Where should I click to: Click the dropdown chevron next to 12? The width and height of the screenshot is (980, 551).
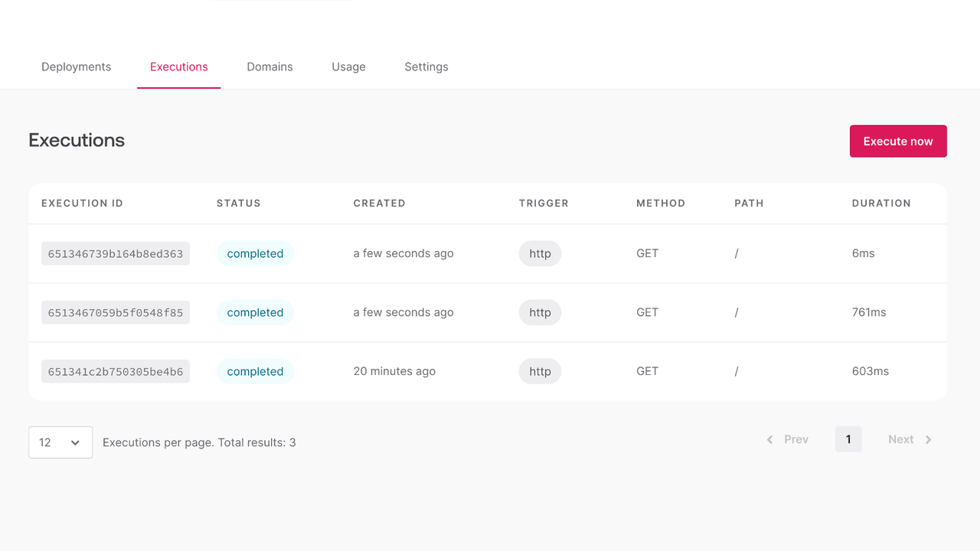click(75, 442)
